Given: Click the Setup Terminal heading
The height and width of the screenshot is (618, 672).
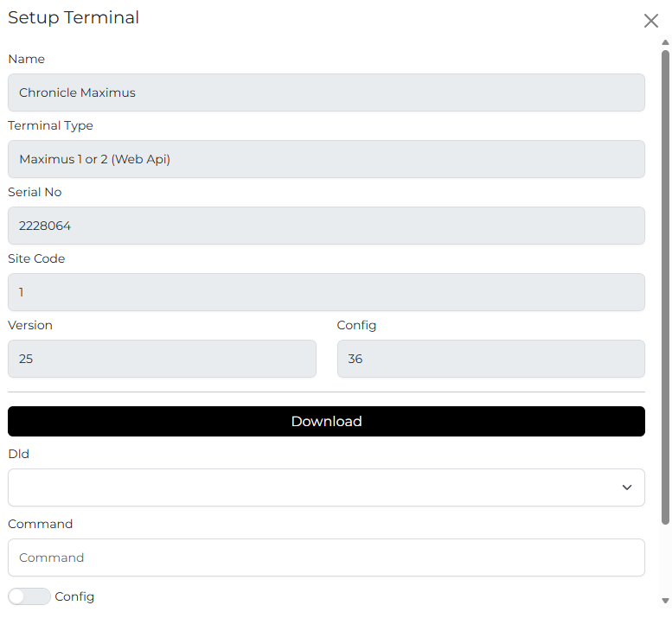Looking at the screenshot, I should [74, 18].
